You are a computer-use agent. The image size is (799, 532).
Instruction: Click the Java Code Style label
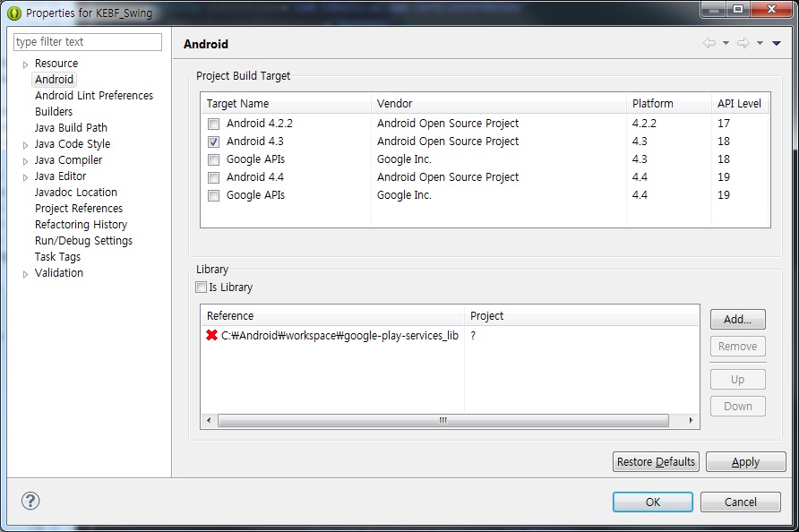pos(73,143)
